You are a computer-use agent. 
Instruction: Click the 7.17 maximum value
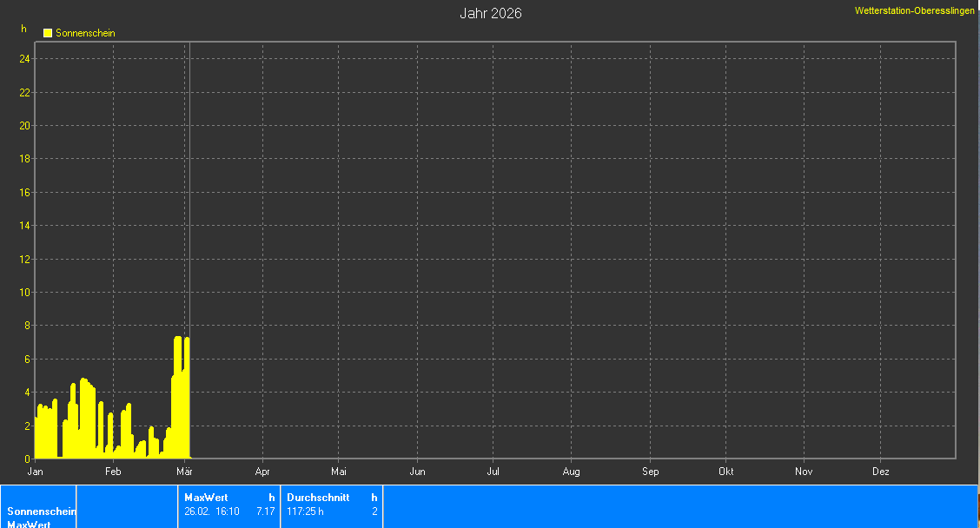pos(265,511)
